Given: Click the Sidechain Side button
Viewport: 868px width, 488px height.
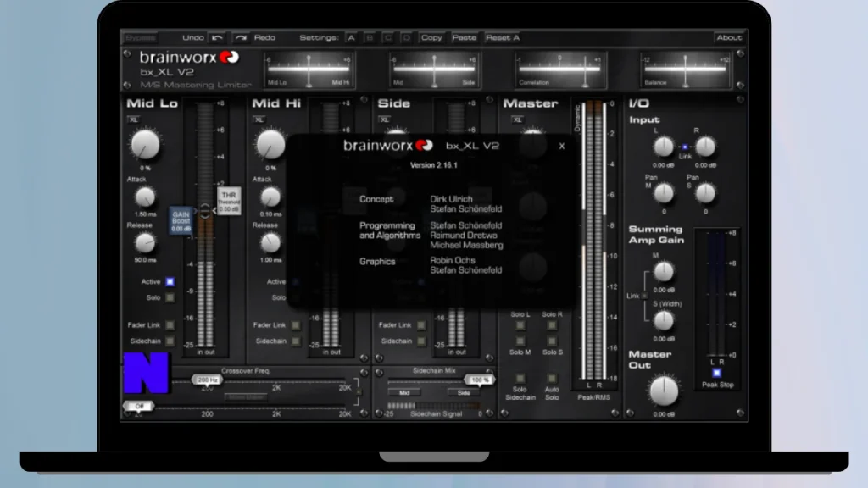Looking at the screenshot, I should pyautogui.click(x=464, y=393).
